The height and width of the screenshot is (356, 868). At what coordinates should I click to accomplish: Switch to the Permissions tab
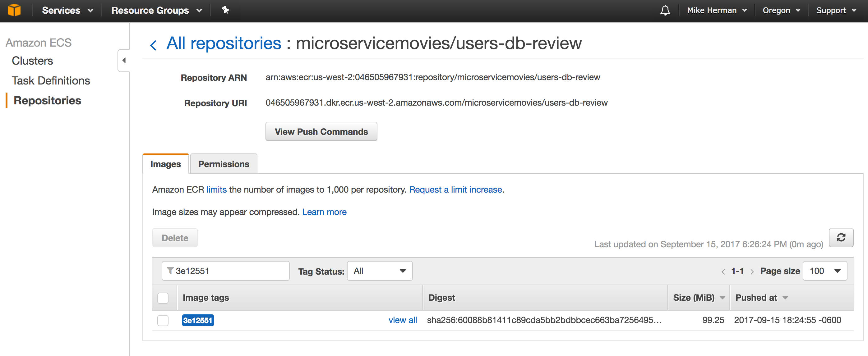[224, 164]
